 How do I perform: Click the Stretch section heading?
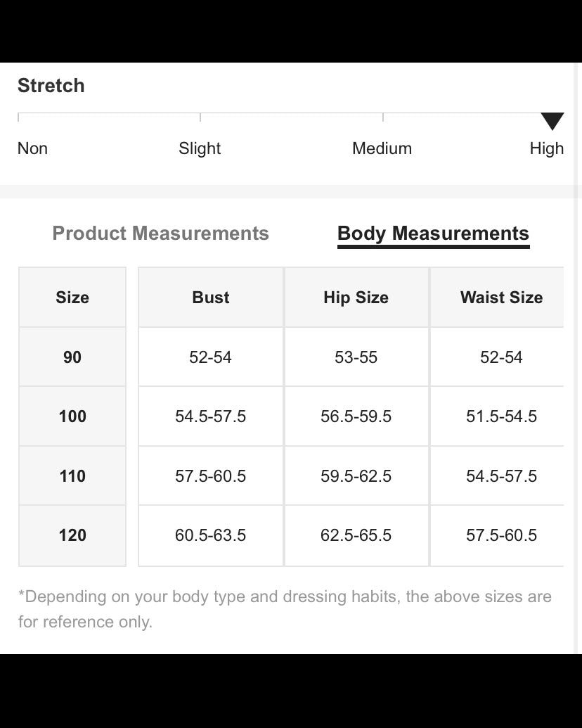point(51,86)
